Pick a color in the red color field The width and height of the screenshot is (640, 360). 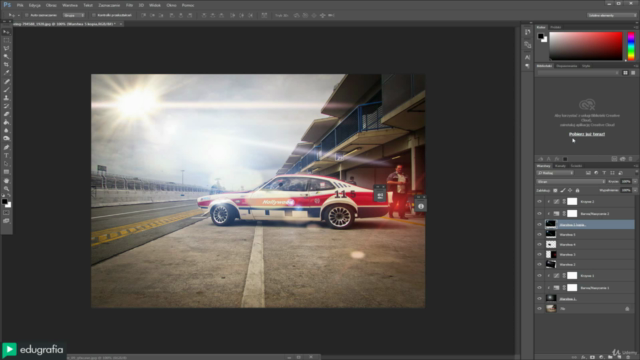click(586, 46)
